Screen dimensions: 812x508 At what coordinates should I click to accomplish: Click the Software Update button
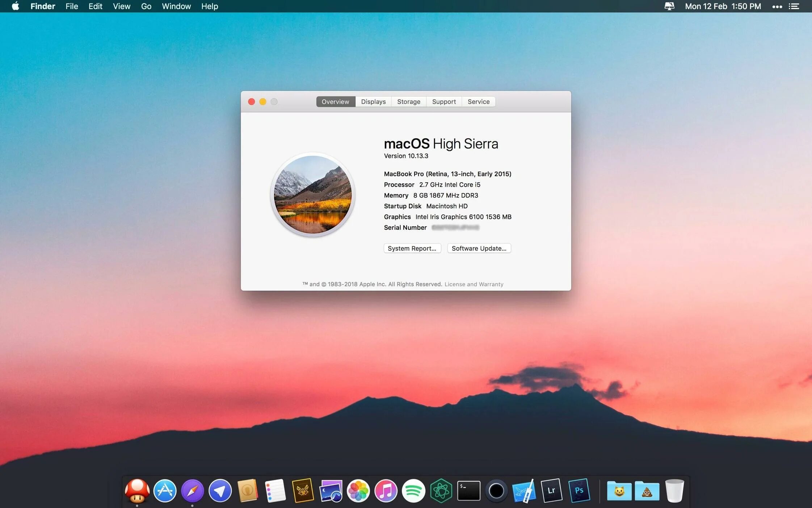pos(479,248)
